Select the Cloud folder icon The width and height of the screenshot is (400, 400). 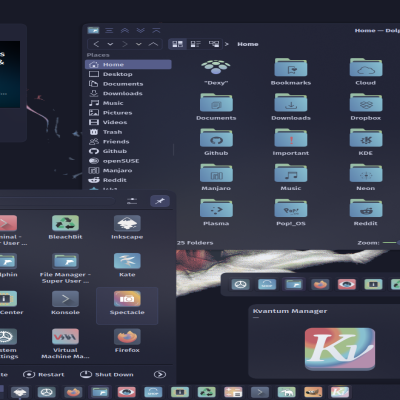[x=366, y=67]
